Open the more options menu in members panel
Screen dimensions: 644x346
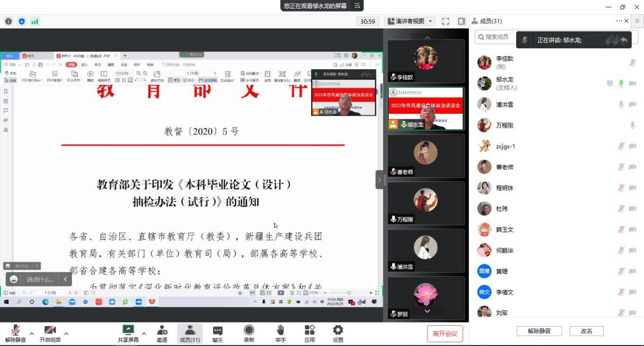[x=619, y=21]
